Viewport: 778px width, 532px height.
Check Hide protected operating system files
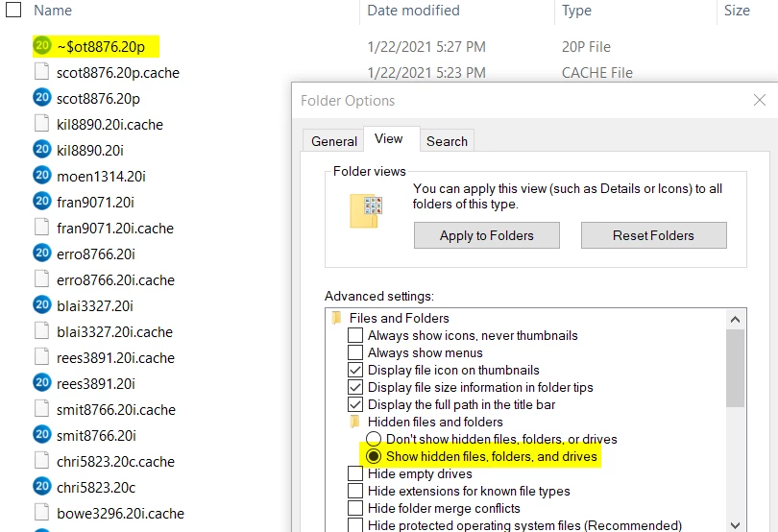click(355, 525)
